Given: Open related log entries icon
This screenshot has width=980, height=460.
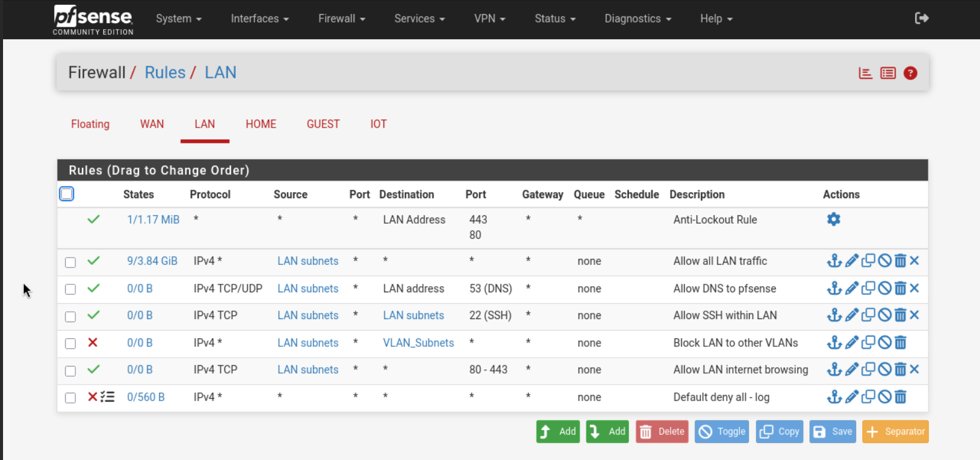Looking at the screenshot, I should pos(888,73).
